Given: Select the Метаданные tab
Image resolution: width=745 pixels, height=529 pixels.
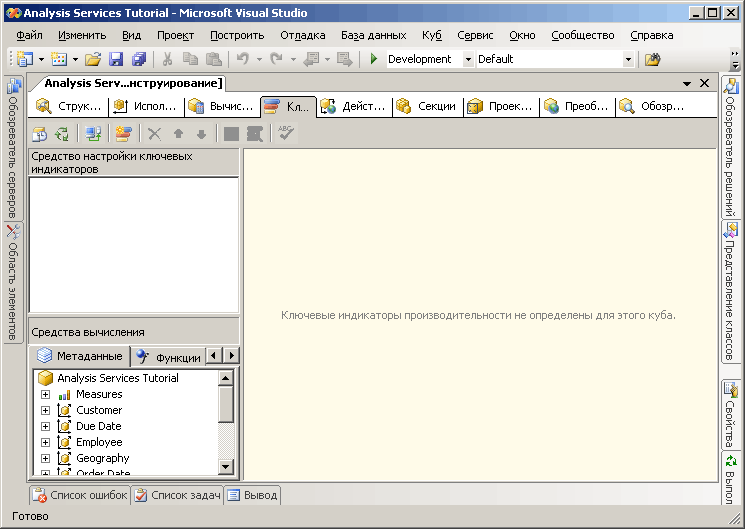Looking at the screenshot, I should tap(79, 356).
